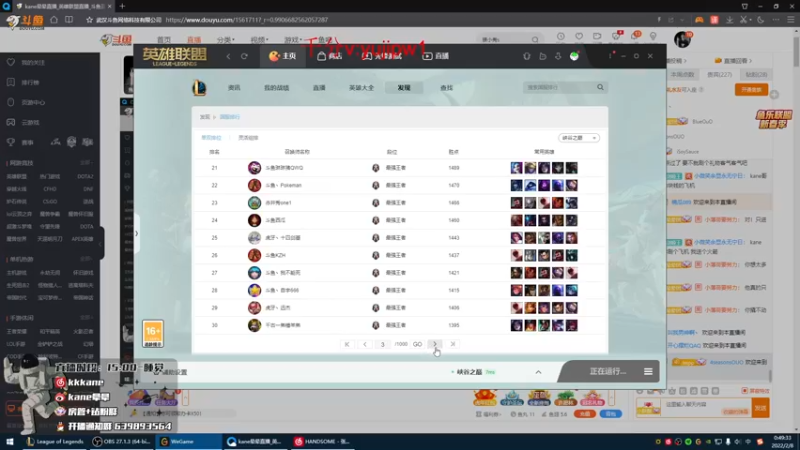The image size is (800, 450).
Task: Open Windows Start button
Action: [x=9, y=441]
